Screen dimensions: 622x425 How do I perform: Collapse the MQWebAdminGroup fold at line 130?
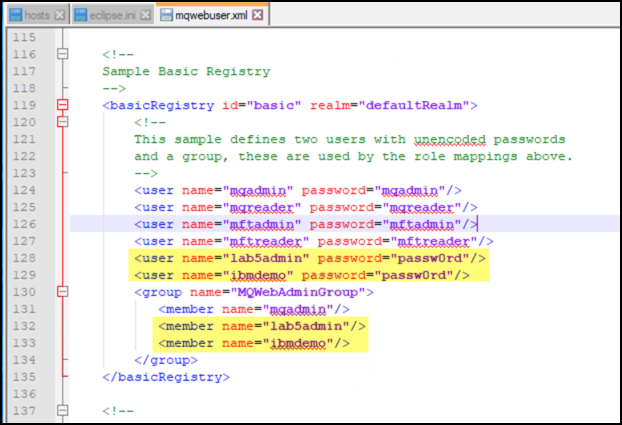point(63,292)
